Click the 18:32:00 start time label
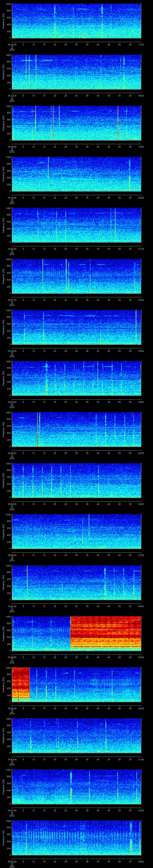 (12, 861)
